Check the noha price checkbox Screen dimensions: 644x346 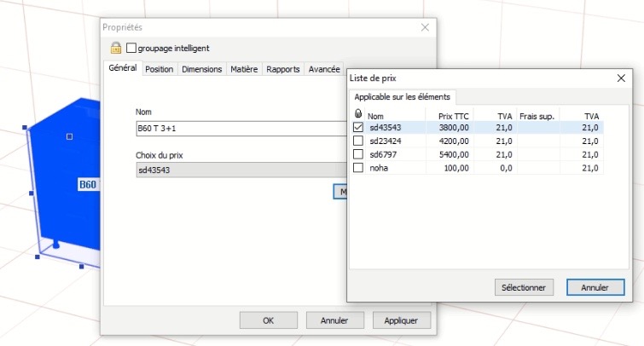tap(358, 167)
